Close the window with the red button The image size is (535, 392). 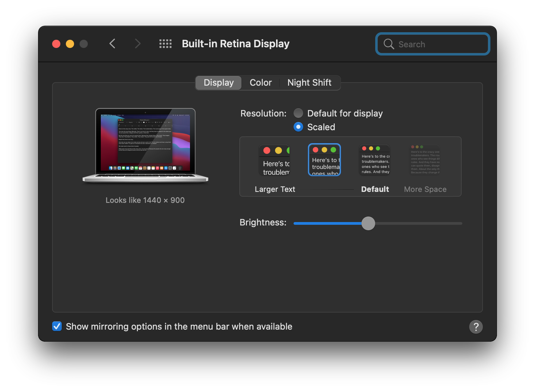click(x=56, y=44)
